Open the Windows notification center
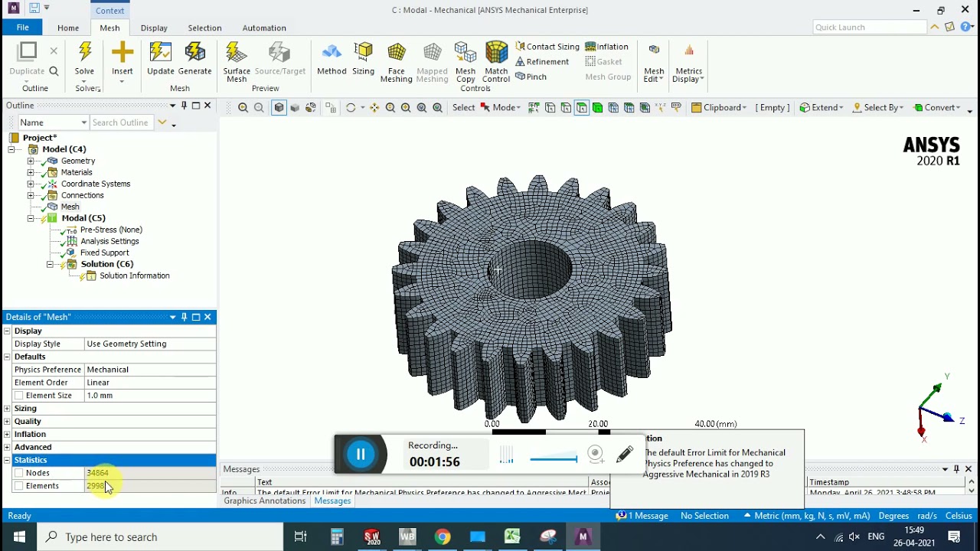Viewport: 980px width, 551px height. 955,536
